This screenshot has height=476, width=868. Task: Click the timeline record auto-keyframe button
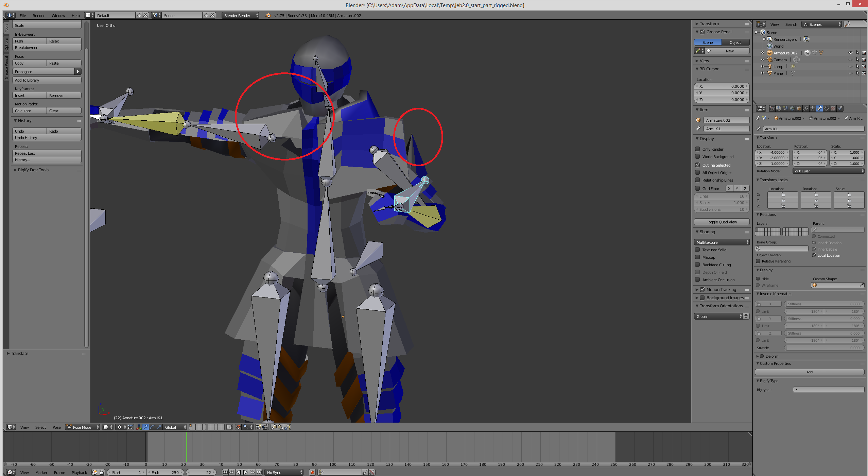[312, 472]
